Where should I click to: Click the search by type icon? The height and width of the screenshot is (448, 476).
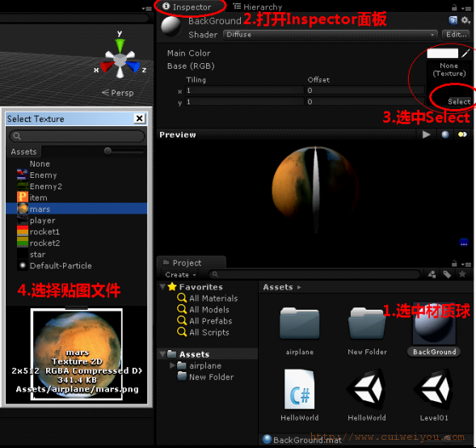(x=432, y=275)
